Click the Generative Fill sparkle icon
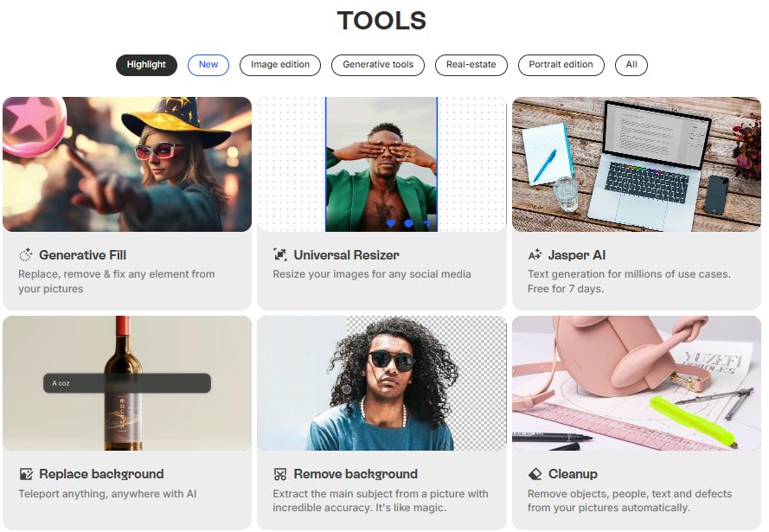 [x=25, y=255]
